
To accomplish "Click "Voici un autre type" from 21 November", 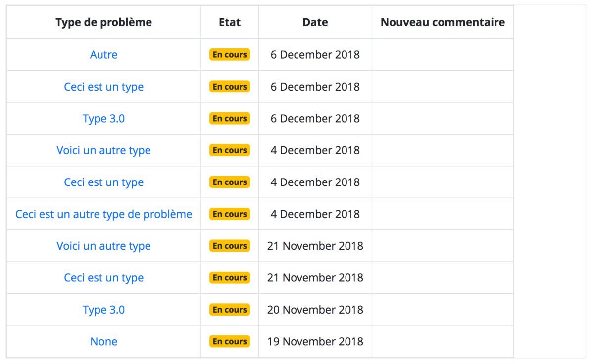I will point(103,246).
